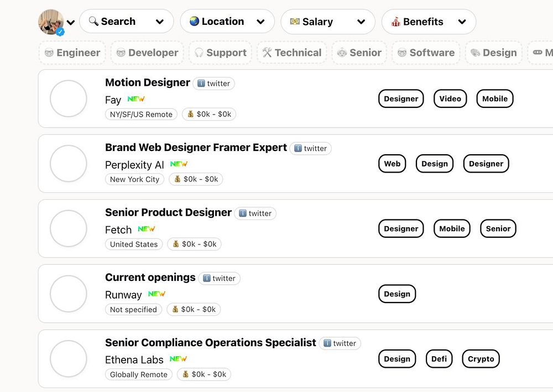Image resolution: width=553 pixels, height=392 pixels.
Task: Expand the Salary filter dropdown
Action: click(328, 22)
